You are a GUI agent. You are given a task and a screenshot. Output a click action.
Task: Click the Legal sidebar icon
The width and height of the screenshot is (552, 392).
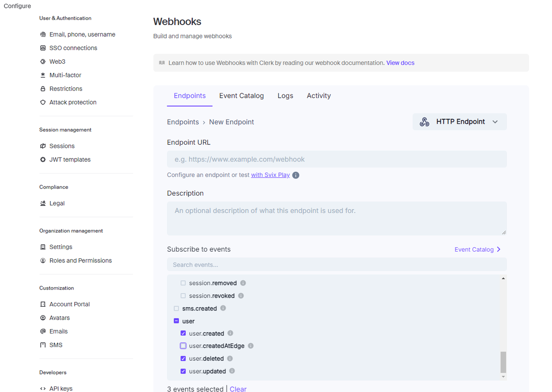pyautogui.click(x=43, y=203)
